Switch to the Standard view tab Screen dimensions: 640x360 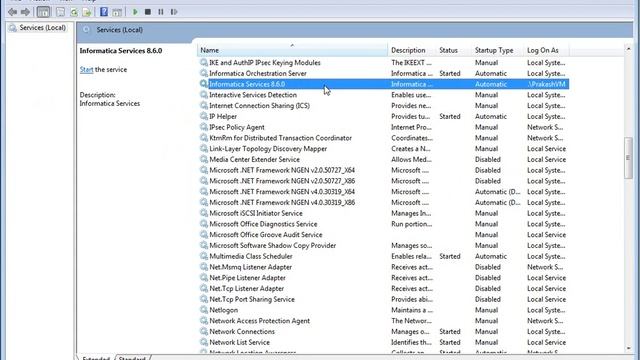(x=132, y=358)
